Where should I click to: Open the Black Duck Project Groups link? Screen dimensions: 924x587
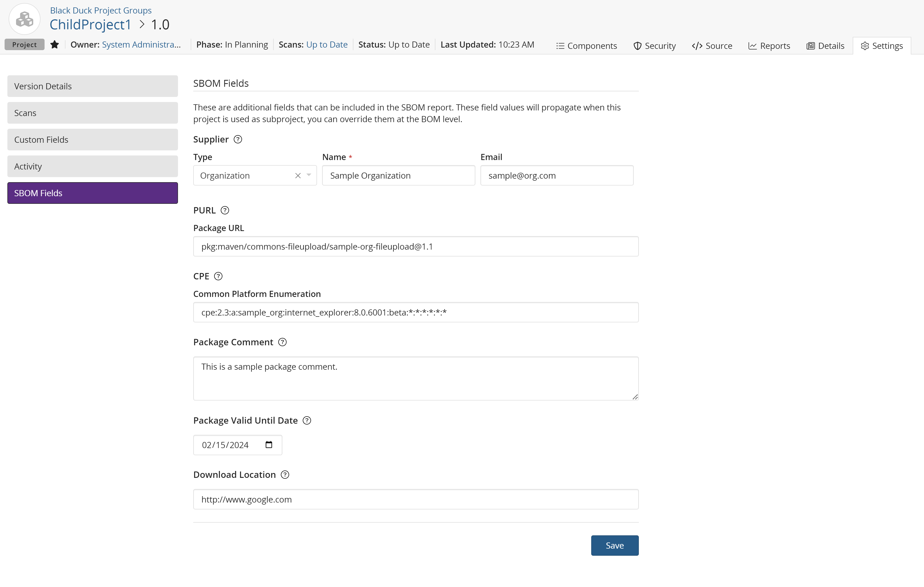(101, 10)
